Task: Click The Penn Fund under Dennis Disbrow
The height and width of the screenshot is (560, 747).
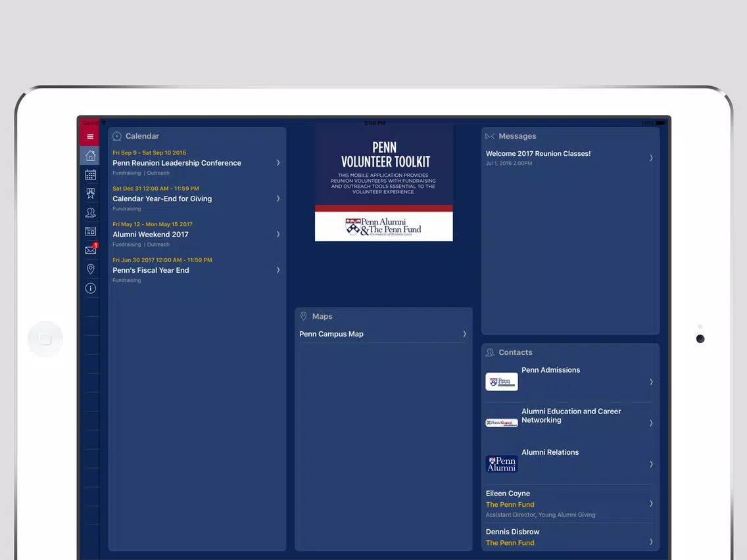Action: (510, 542)
